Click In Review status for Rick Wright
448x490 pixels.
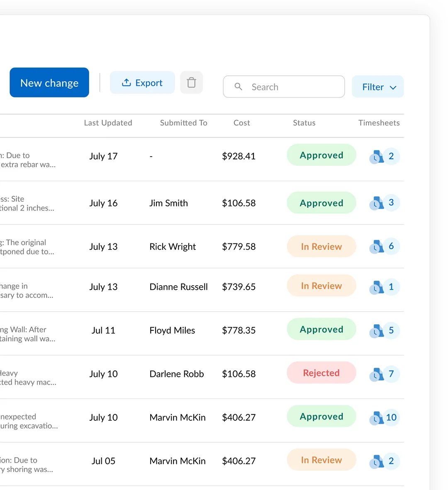coord(321,246)
